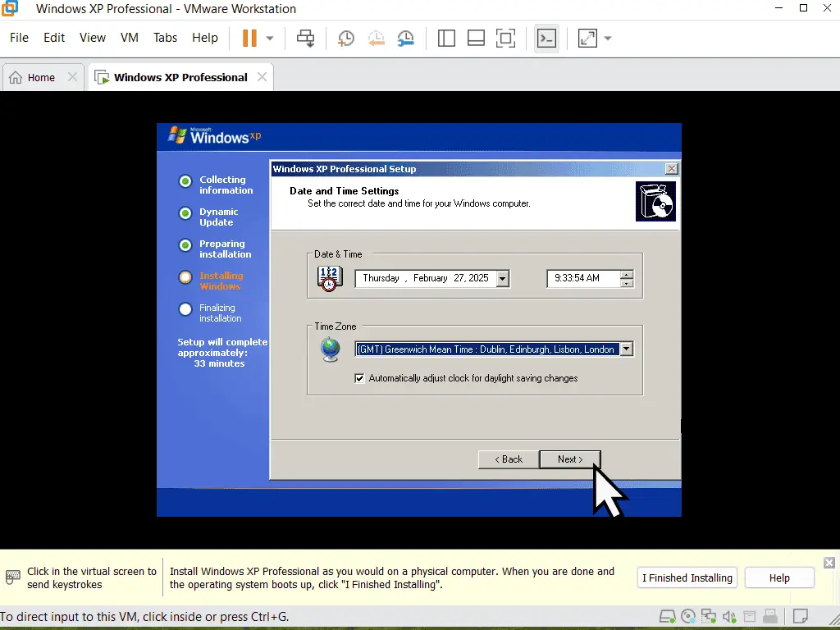Image resolution: width=840 pixels, height=630 pixels.
Task: Toggle the thumbnail bar layout icon
Action: coord(476,38)
